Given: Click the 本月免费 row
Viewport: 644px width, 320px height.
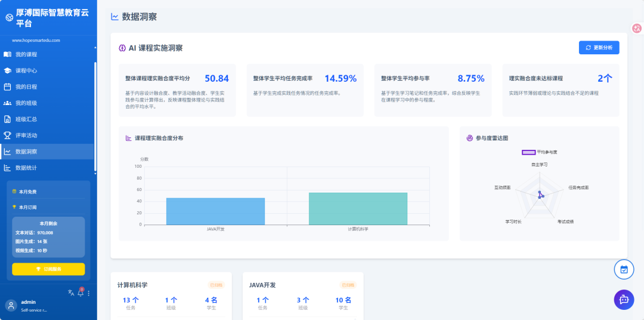Looking at the screenshot, I should coord(48,192).
